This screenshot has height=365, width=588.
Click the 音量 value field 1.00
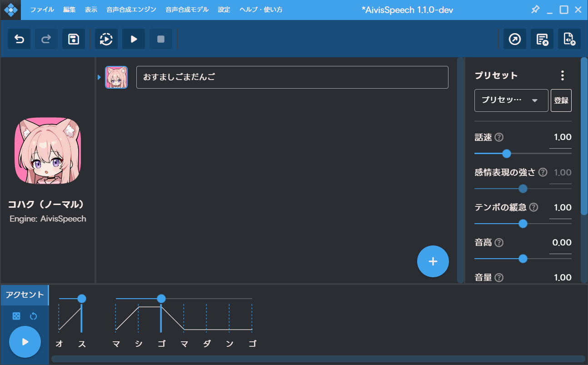[x=561, y=277]
